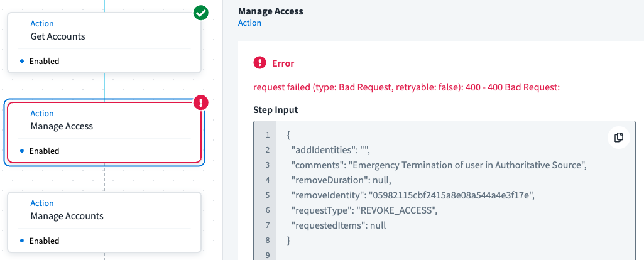Click the Step Input label

(276, 110)
